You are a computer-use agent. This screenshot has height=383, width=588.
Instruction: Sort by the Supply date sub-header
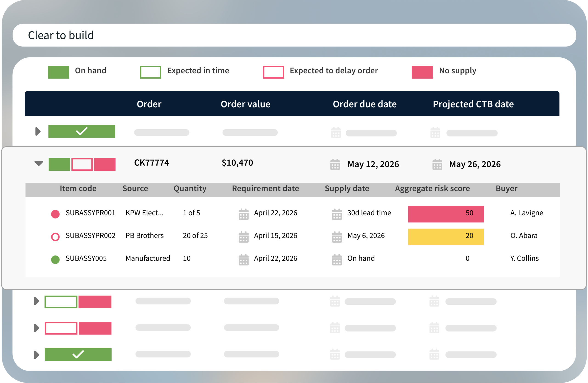pyautogui.click(x=347, y=189)
